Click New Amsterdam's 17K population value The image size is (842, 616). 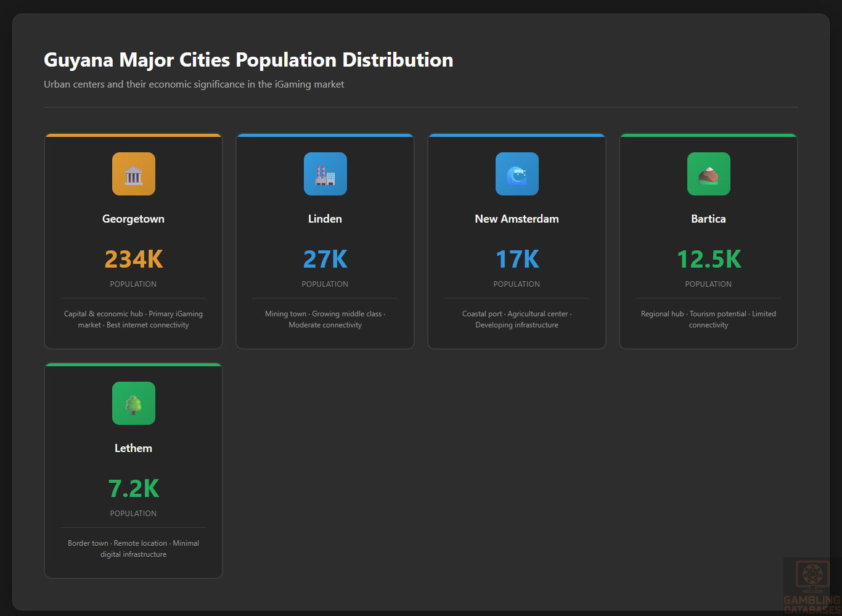click(x=517, y=260)
